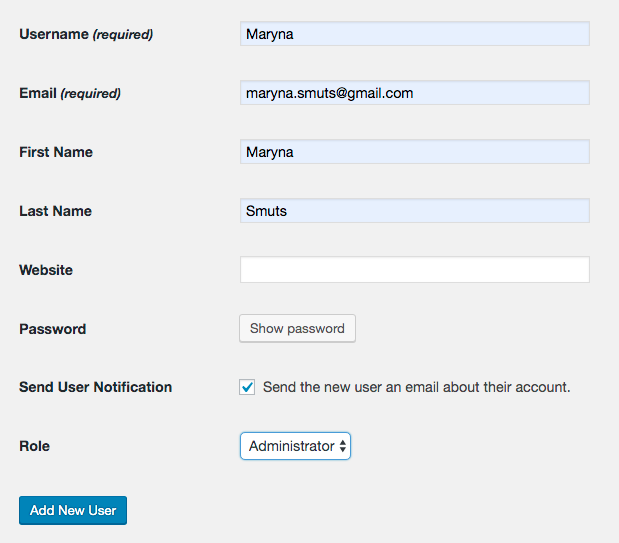619x543 pixels.
Task: Open the Role dropdown set to Administrator
Action: click(x=295, y=446)
